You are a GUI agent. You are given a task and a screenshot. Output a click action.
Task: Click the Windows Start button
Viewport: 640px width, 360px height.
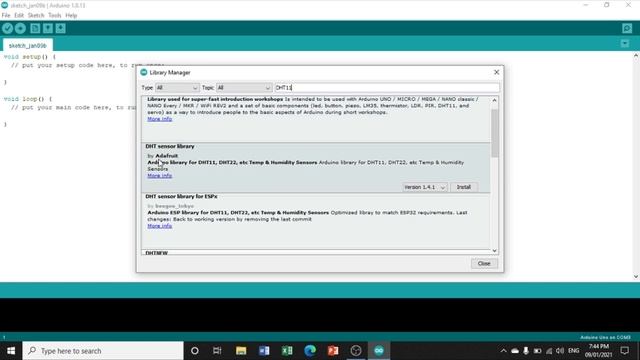pyautogui.click(x=11, y=351)
